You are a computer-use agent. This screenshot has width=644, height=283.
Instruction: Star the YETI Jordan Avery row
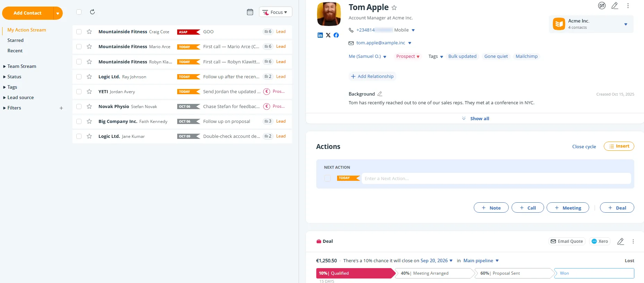click(x=89, y=91)
